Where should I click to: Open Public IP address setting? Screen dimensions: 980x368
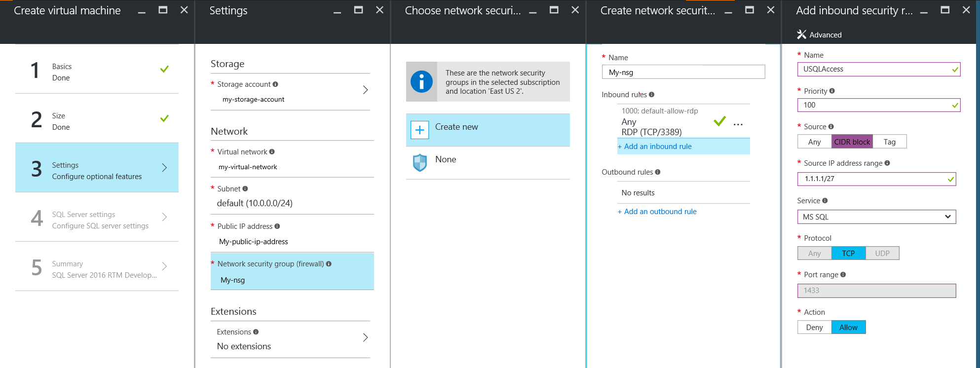[x=292, y=233]
